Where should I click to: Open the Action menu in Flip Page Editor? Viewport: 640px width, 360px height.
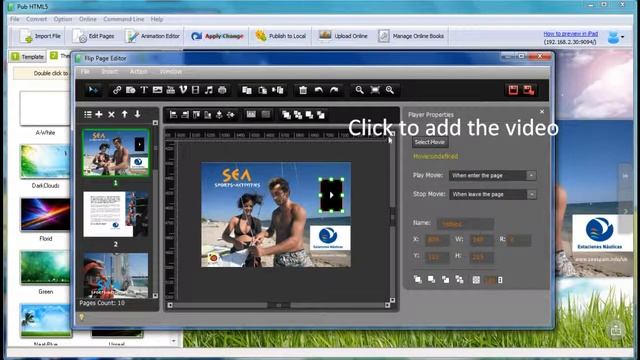tap(138, 71)
